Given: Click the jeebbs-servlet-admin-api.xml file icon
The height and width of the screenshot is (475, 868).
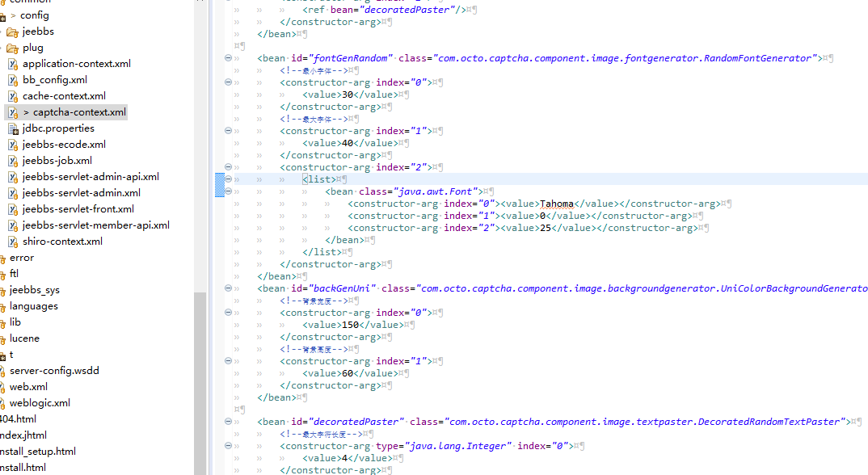Looking at the screenshot, I should pyautogui.click(x=13, y=177).
